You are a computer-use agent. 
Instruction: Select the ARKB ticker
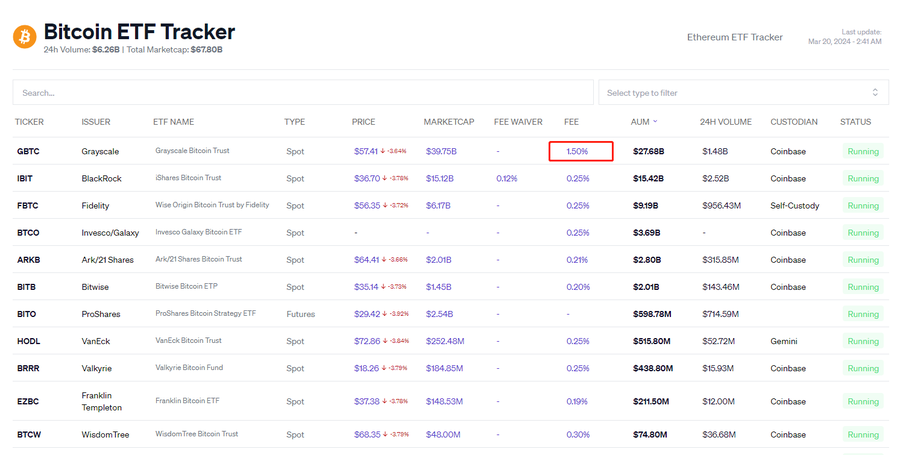click(29, 260)
